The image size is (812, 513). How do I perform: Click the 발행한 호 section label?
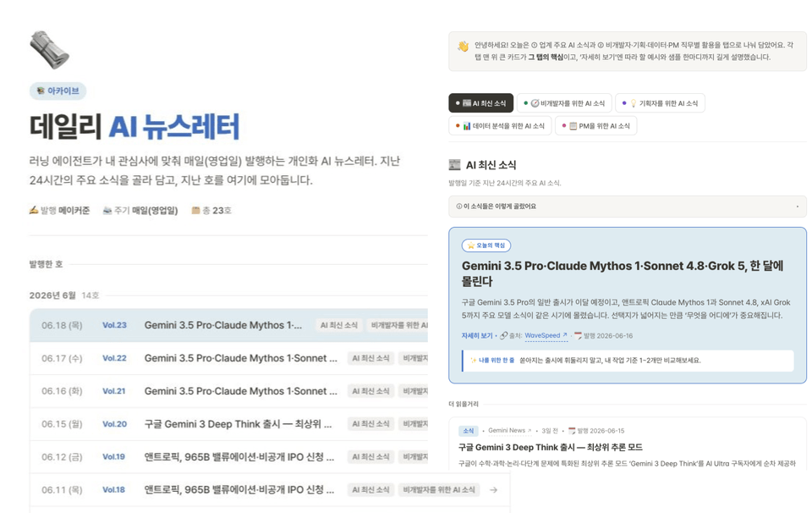[46, 264]
